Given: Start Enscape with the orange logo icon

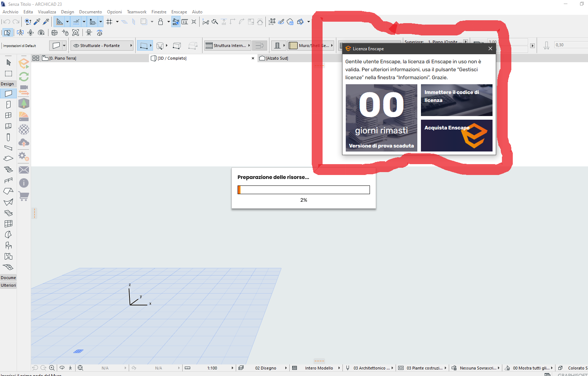Looking at the screenshot, I should [24, 64].
